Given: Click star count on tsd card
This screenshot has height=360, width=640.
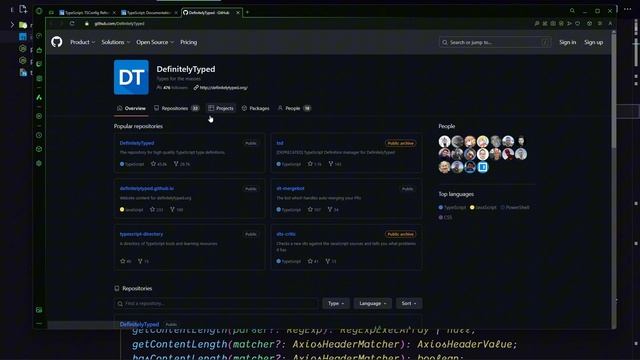Looking at the screenshot, I should (314, 164).
